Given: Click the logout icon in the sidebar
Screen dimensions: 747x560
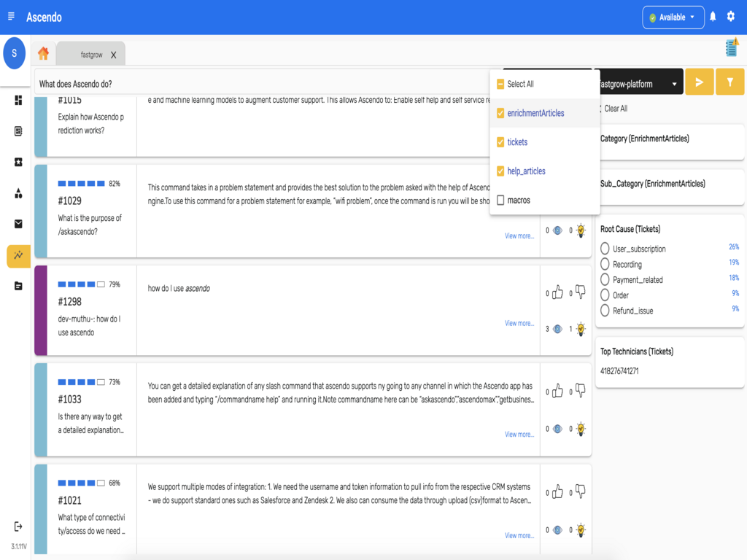Looking at the screenshot, I should (18, 526).
